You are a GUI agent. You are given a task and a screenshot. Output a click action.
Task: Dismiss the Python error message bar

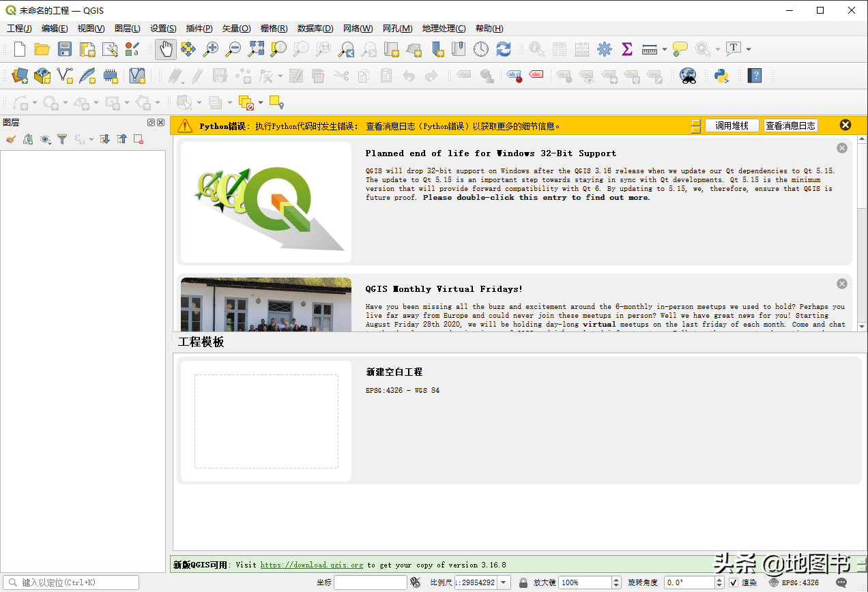(845, 125)
